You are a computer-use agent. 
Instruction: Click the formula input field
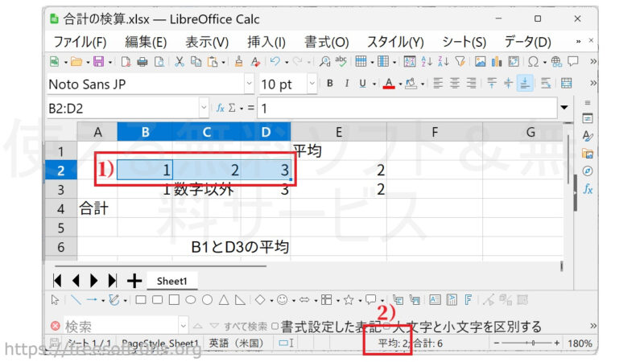point(407,108)
